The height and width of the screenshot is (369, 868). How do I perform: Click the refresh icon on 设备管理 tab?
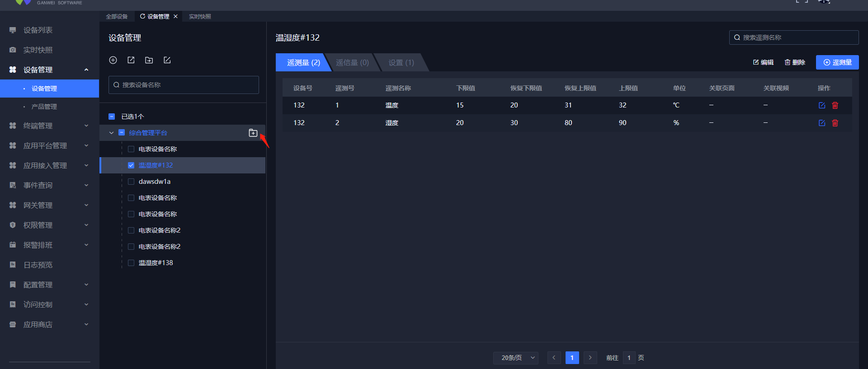(x=142, y=16)
